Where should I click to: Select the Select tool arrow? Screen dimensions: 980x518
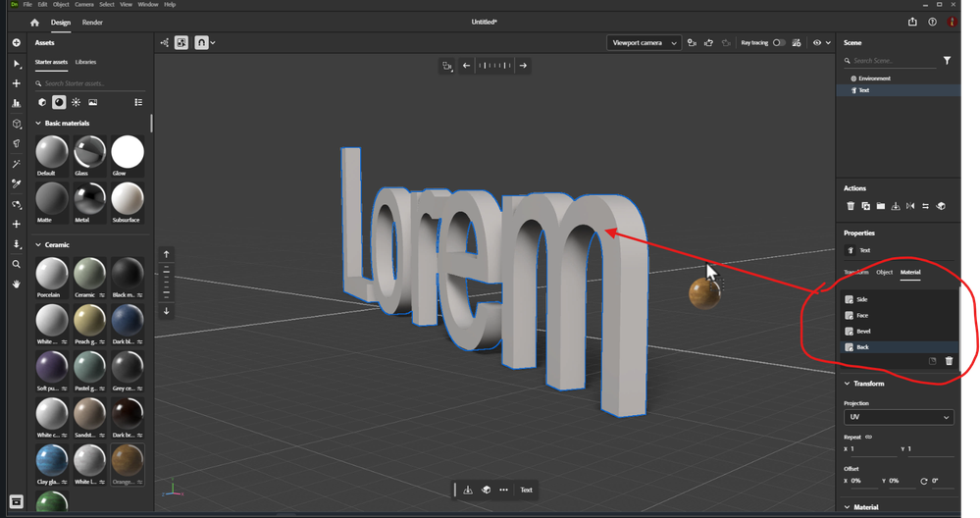tap(17, 64)
